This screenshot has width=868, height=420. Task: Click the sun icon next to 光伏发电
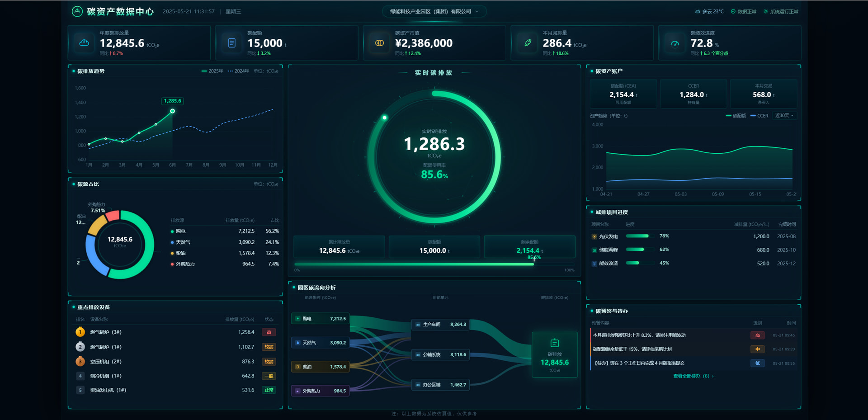pyautogui.click(x=594, y=236)
